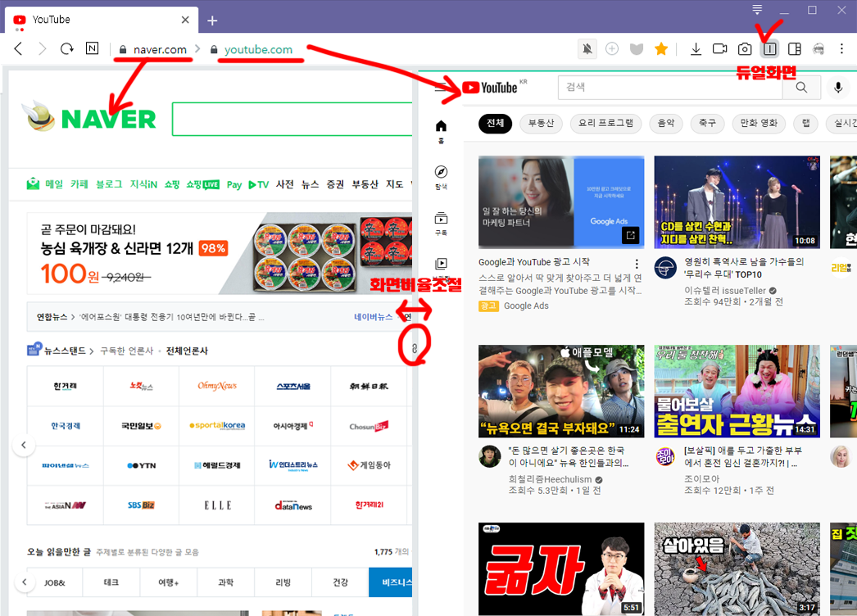Open YTN newsstand tile
857x616 pixels.
pyautogui.click(x=141, y=466)
